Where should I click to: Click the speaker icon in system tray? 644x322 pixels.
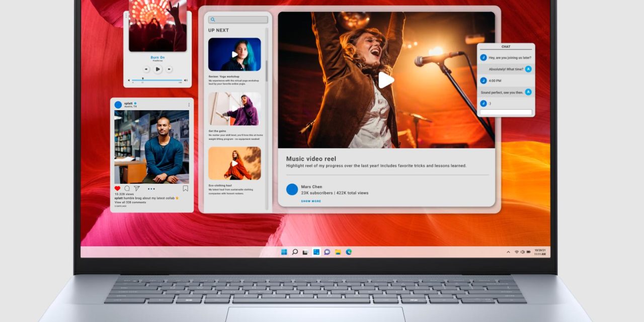522,252
